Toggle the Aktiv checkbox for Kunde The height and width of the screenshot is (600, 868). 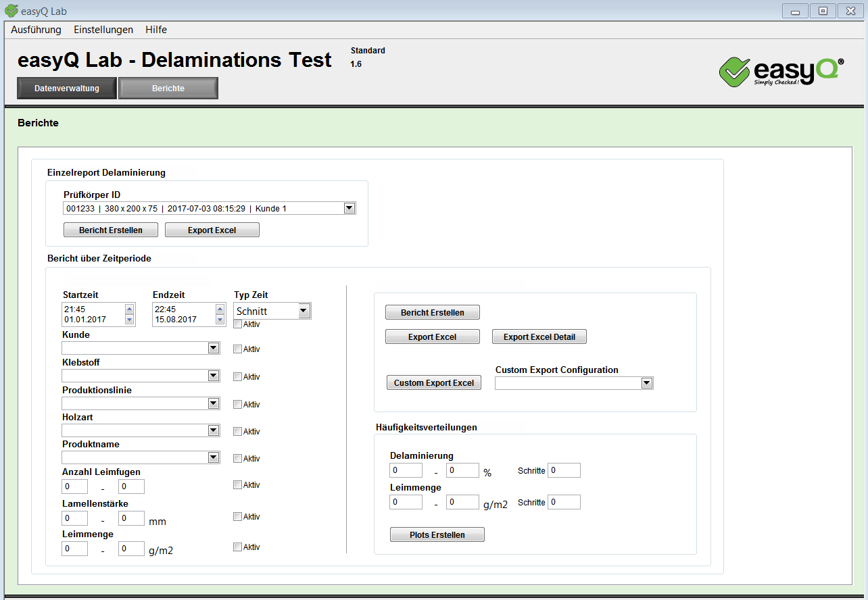(x=237, y=349)
